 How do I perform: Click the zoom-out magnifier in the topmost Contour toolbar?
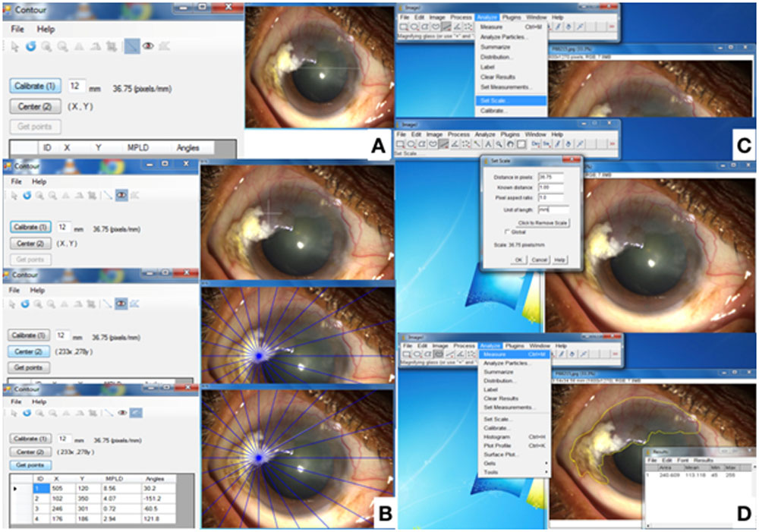pyautogui.click(x=63, y=46)
